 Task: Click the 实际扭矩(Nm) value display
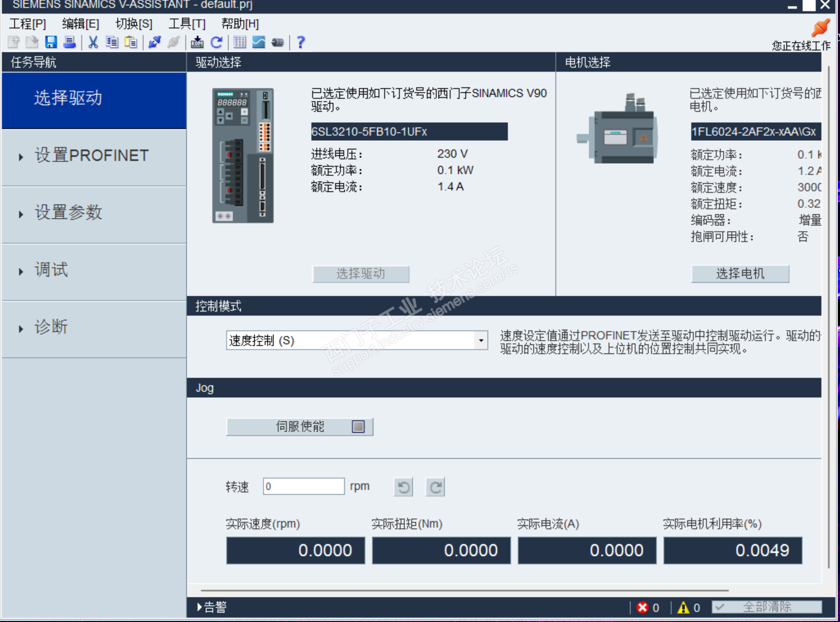[442, 551]
